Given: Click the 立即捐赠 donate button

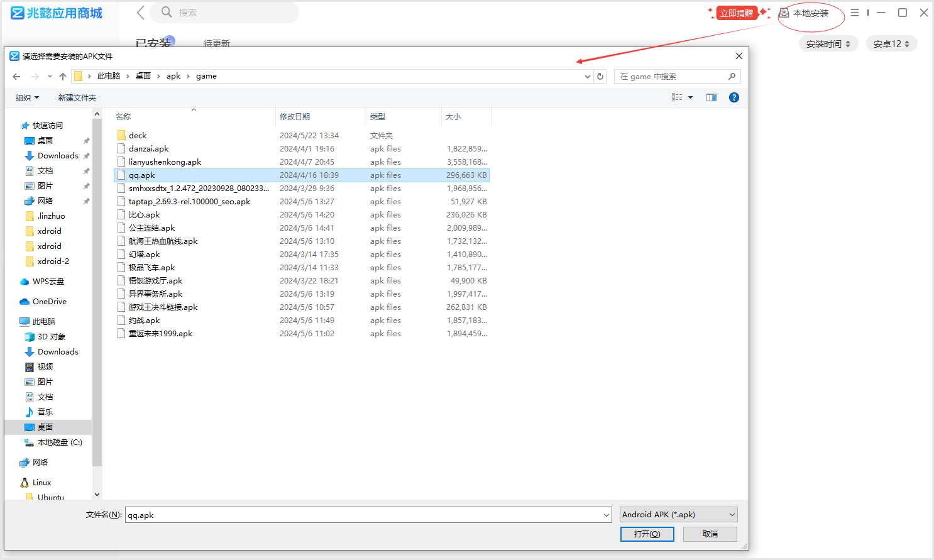Looking at the screenshot, I should click(737, 13).
